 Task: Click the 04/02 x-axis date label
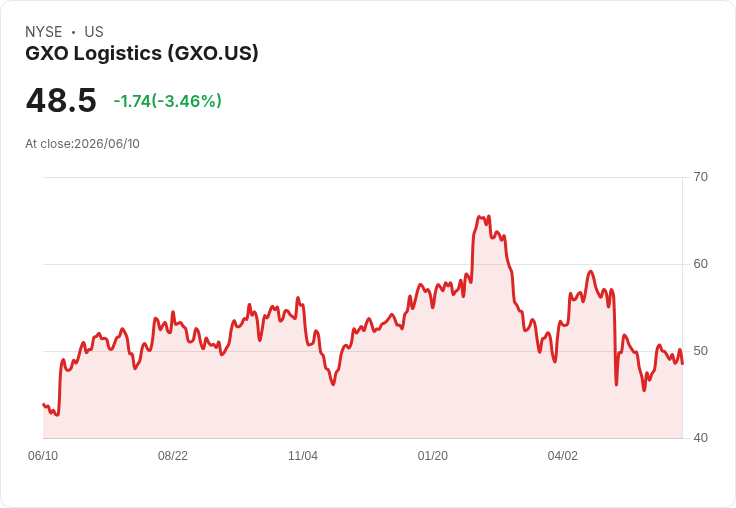562,455
